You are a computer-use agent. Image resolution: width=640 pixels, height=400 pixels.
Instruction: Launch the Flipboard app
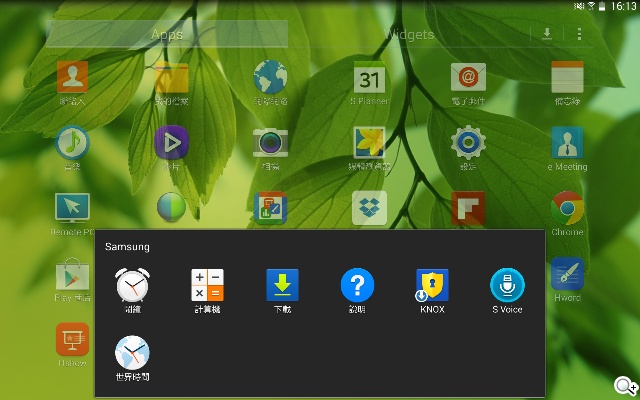pyautogui.click(x=468, y=208)
